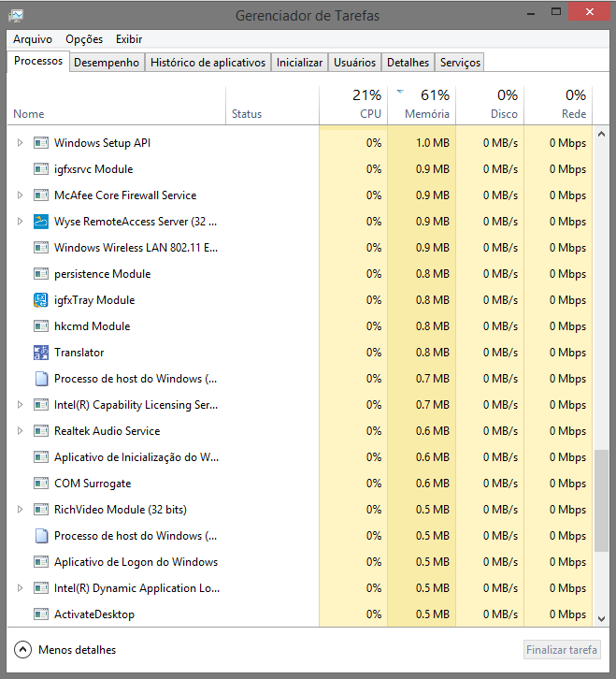The image size is (616, 679).
Task: Open the Inicializar tab
Action: tap(299, 63)
